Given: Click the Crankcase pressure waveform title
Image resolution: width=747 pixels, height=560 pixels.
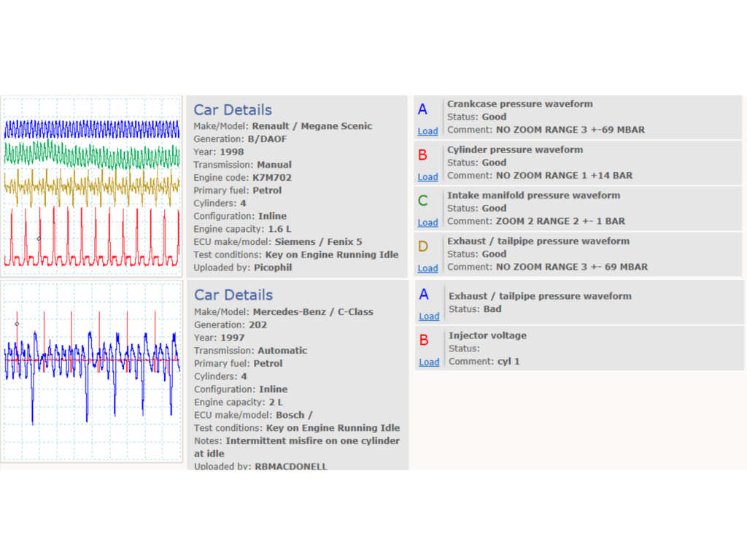Looking at the screenshot, I should tap(519, 104).
